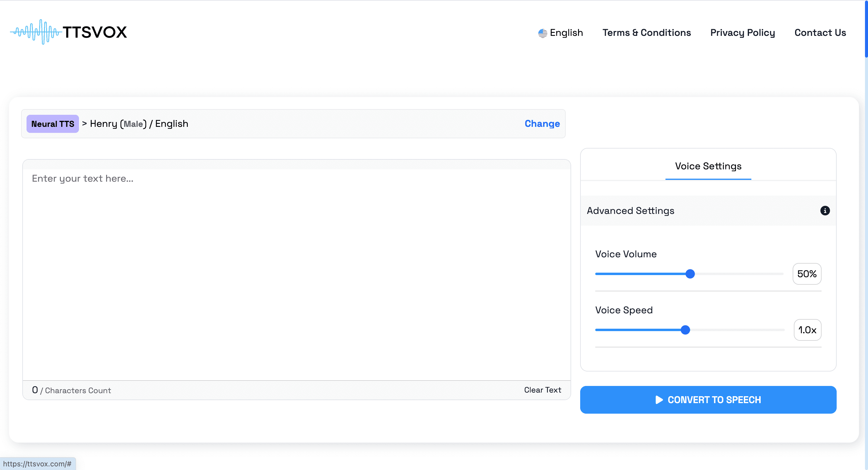
Task: Go to Privacy Policy page
Action: pos(742,33)
